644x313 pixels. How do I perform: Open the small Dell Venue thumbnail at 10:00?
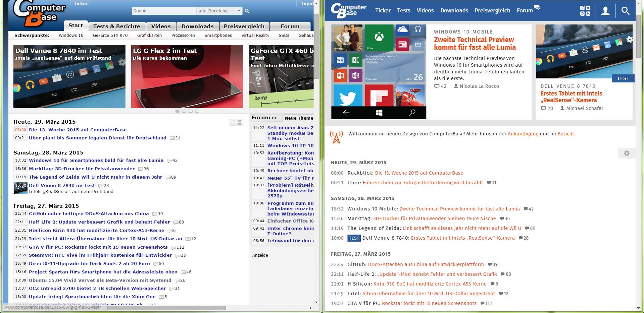point(20,188)
